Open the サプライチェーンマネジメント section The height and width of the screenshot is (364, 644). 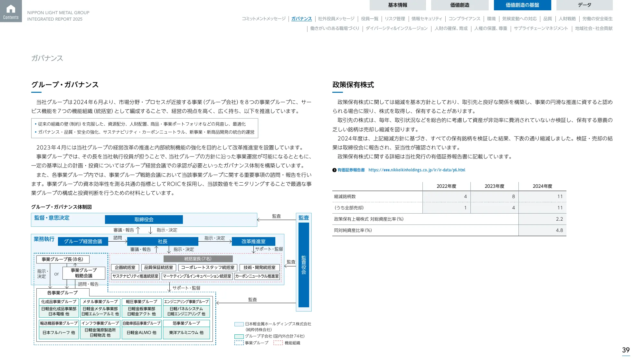[541, 28]
